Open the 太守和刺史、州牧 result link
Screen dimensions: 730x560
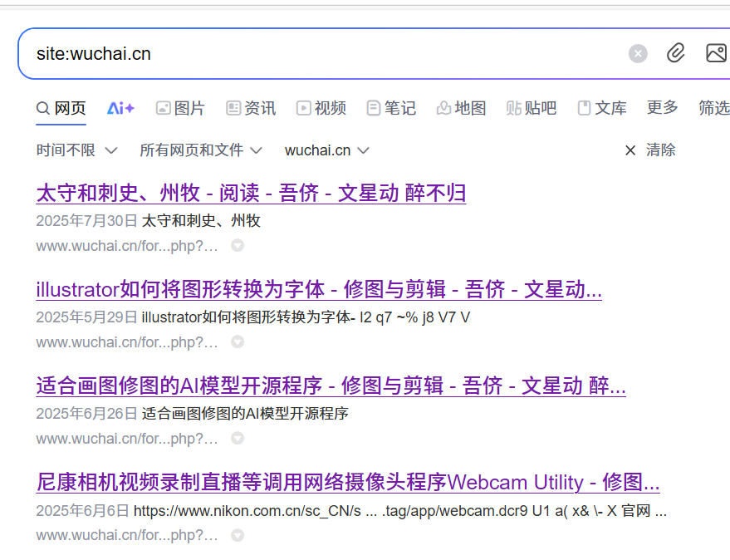click(251, 194)
